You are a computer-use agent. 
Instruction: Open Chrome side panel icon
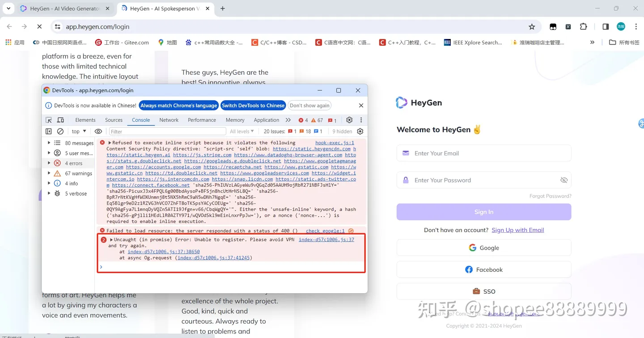[606, 27]
